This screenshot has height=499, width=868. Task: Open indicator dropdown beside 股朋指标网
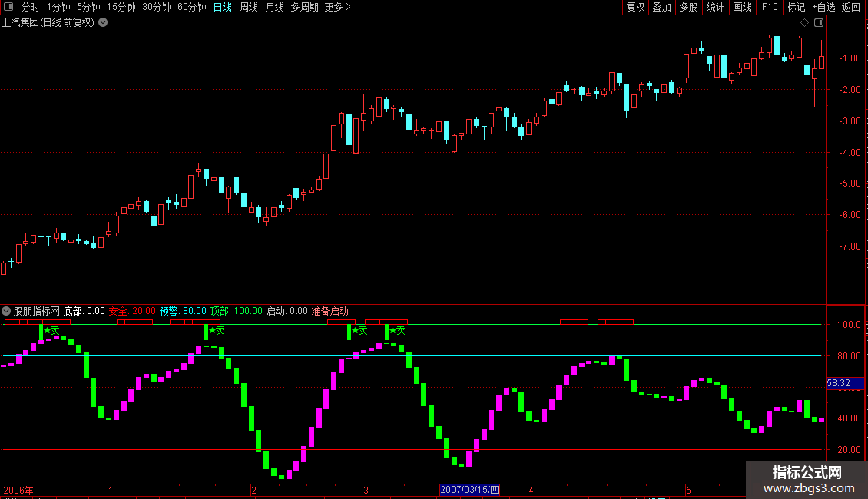[6, 311]
